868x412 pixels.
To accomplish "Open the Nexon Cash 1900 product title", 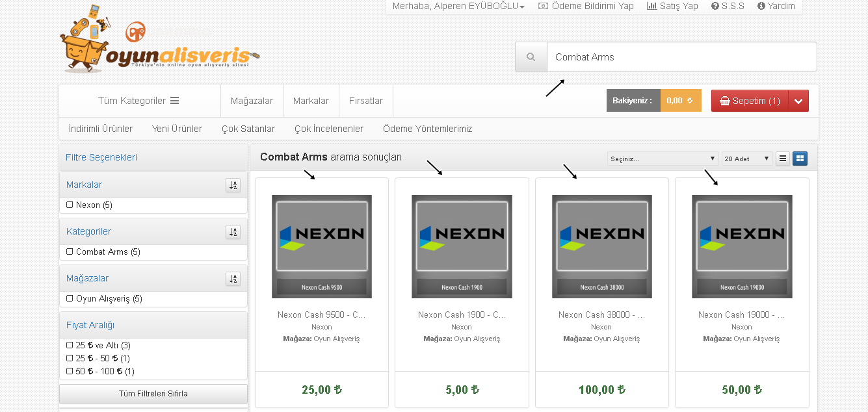I will tap(462, 315).
